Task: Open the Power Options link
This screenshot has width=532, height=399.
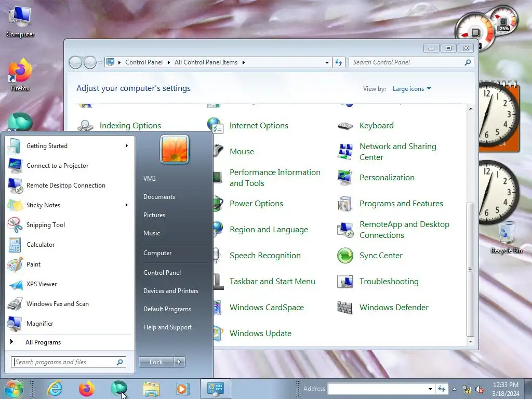Action: [256, 204]
